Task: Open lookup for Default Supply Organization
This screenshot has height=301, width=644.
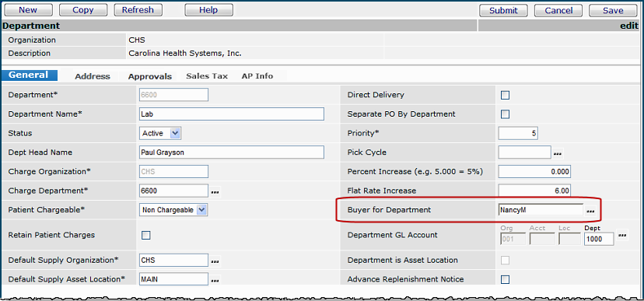Action: (215, 261)
